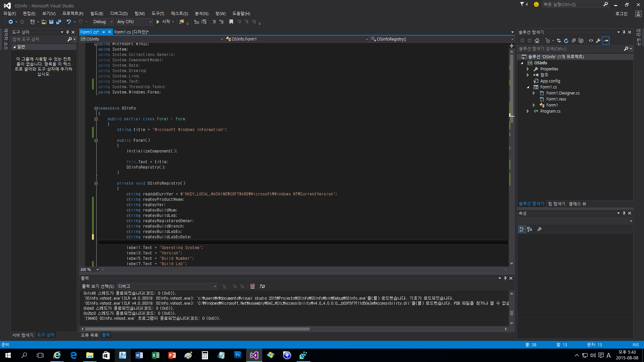
Task: Click the New Project toolbar icon
Action: (x=32, y=22)
